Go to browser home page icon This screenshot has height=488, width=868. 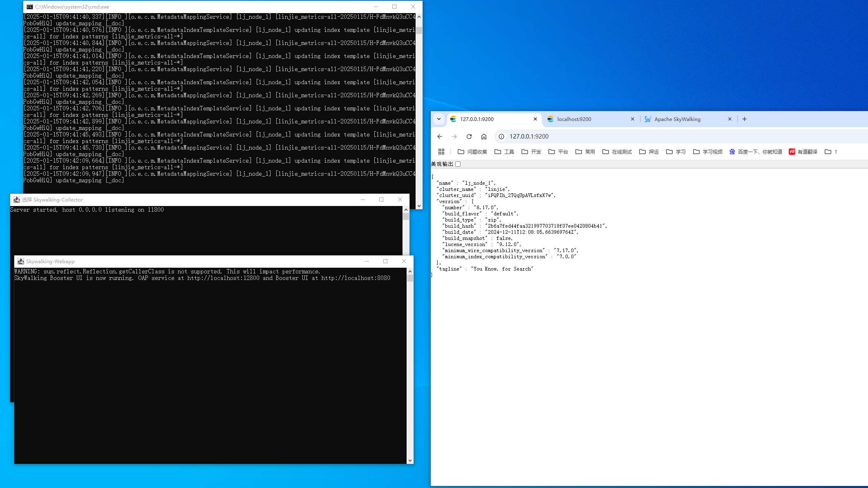484,137
